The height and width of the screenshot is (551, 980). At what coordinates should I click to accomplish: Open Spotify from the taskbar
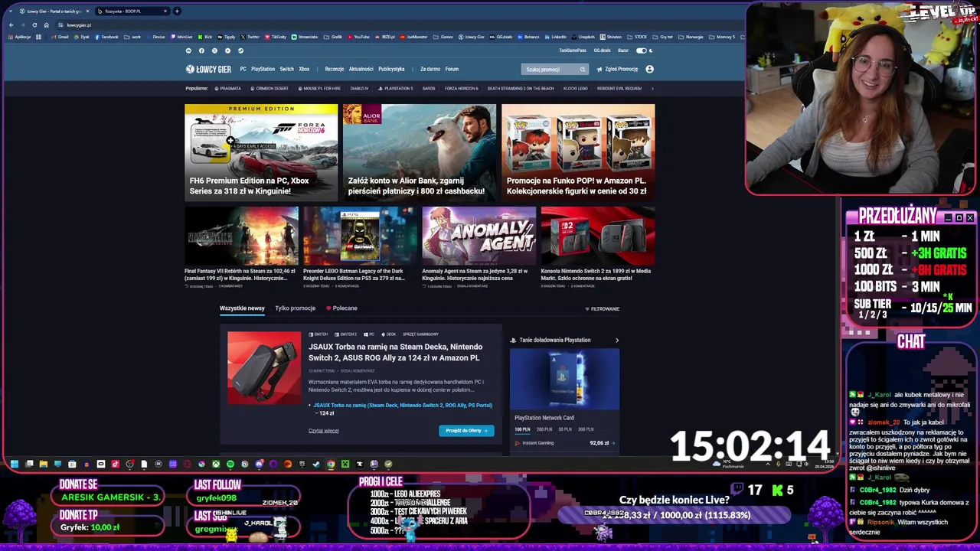point(230,464)
